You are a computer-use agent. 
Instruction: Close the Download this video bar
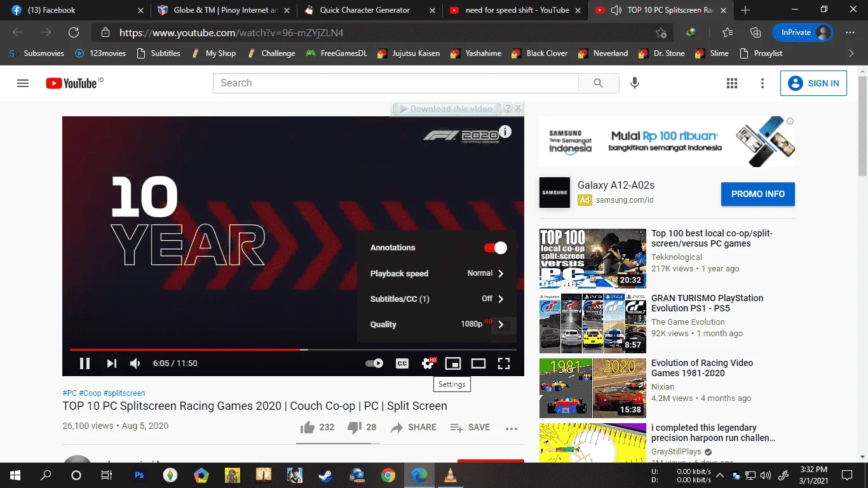[519, 109]
